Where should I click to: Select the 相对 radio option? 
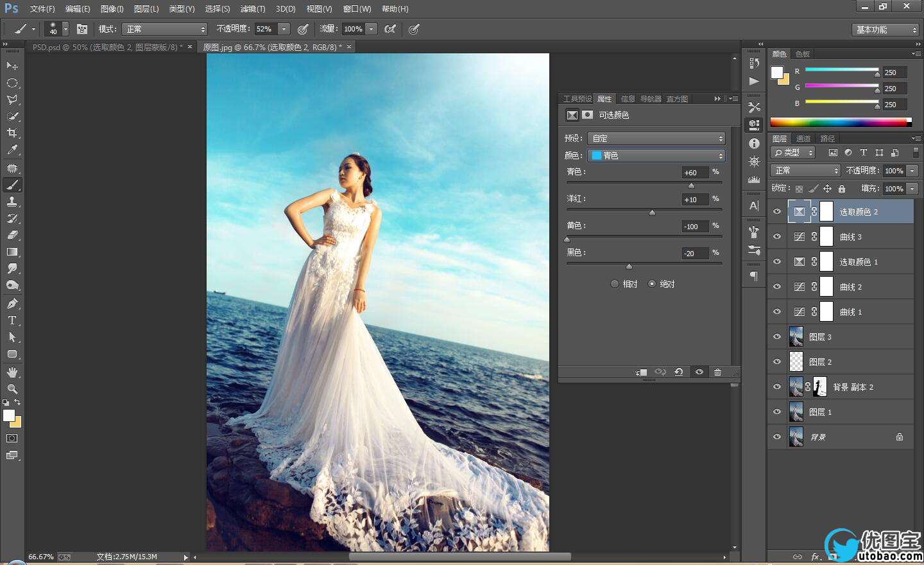pyautogui.click(x=615, y=284)
